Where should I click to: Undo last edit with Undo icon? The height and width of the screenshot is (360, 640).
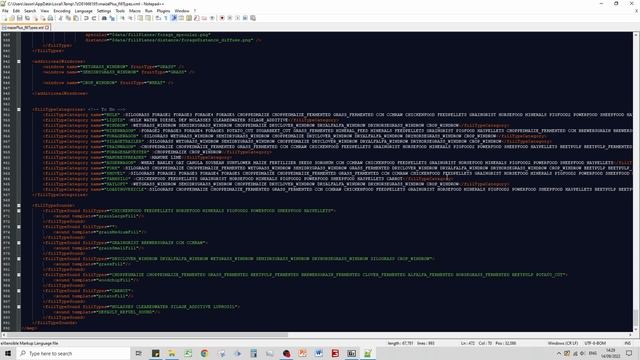[86, 18]
